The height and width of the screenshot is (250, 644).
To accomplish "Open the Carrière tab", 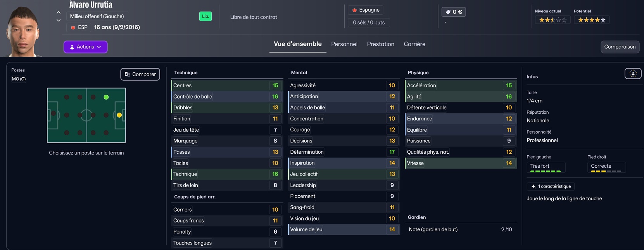I will tap(414, 44).
